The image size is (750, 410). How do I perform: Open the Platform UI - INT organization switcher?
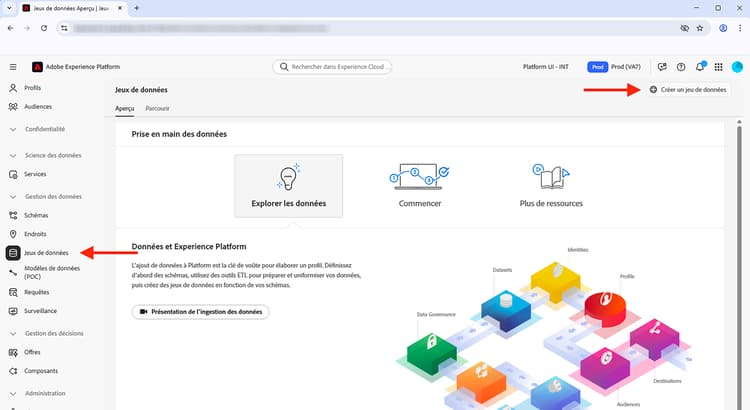pyautogui.click(x=545, y=67)
